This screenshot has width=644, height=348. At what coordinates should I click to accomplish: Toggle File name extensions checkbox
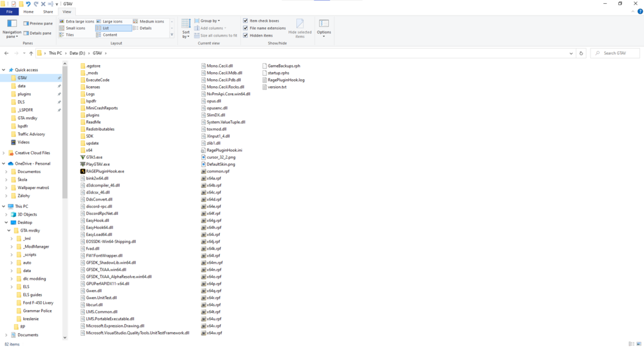coord(264,28)
